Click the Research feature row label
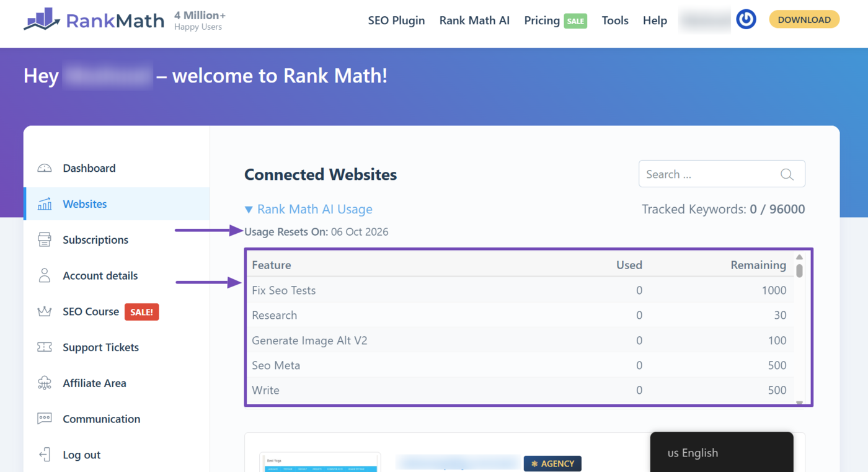 coord(275,315)
